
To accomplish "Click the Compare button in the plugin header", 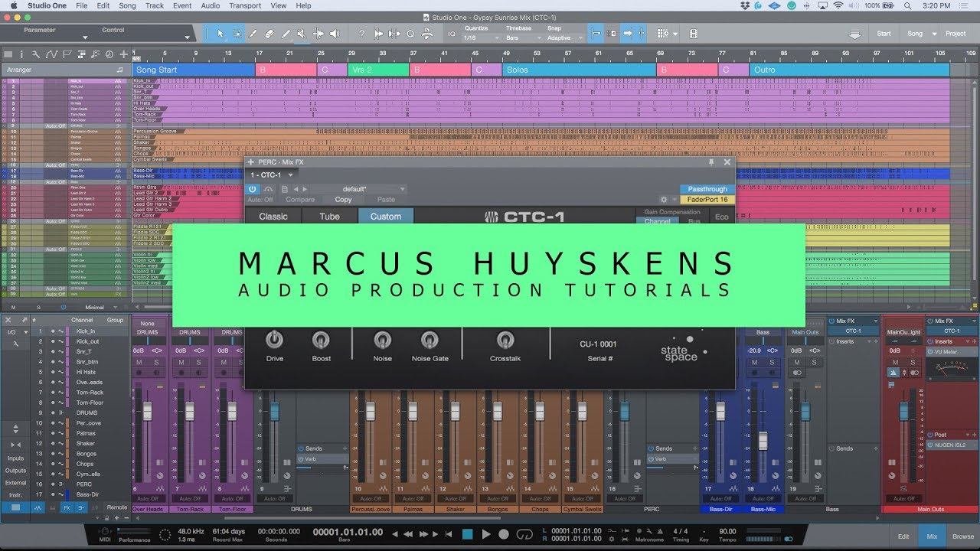I will tap(300, 200).
